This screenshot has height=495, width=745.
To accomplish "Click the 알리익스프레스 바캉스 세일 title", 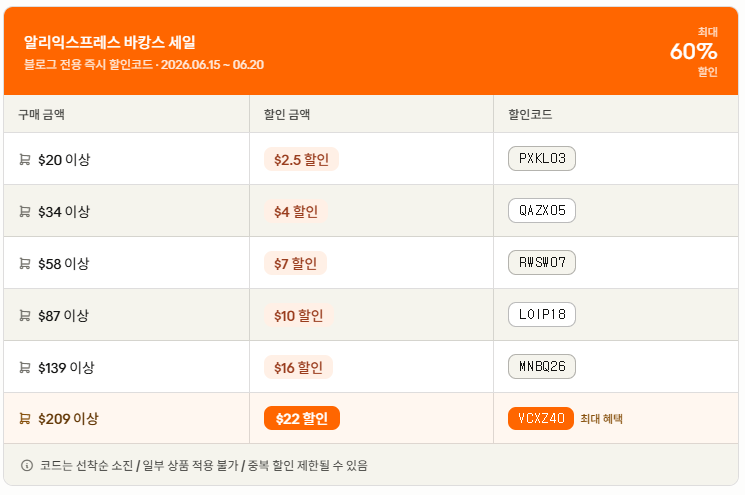I will click(x=110, y=42).
